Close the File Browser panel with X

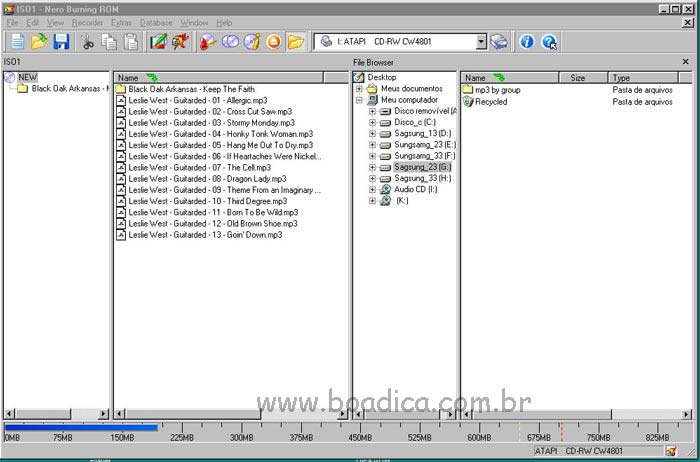[x=686, y=62]
